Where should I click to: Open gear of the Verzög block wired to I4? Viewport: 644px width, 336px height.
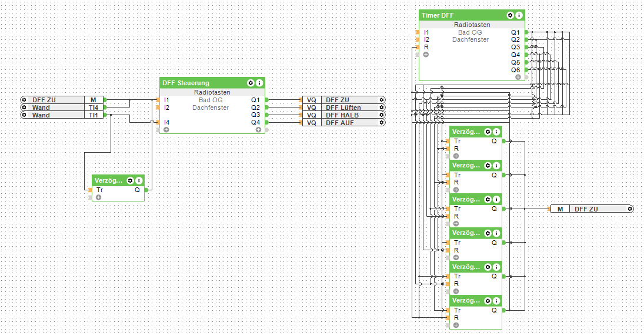(x=130, y=180)
